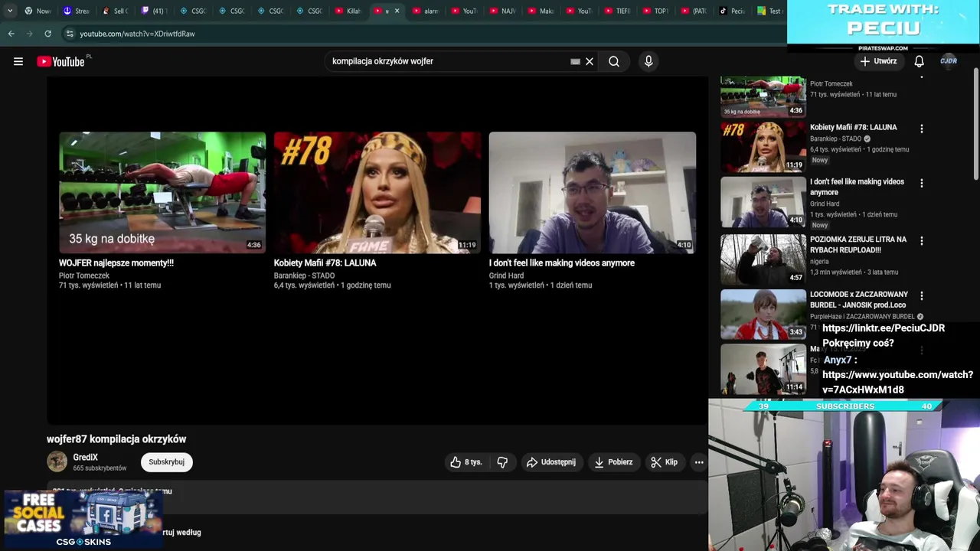The height and width of the screenshot is (551, 980).
Task: Open YouTube notifications bell
Action: [919, 61]
